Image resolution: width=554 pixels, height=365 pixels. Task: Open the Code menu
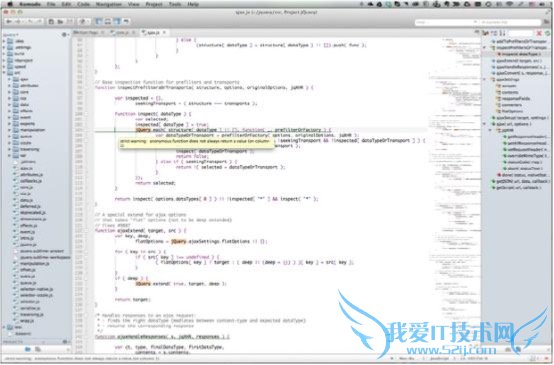[83, 4]
